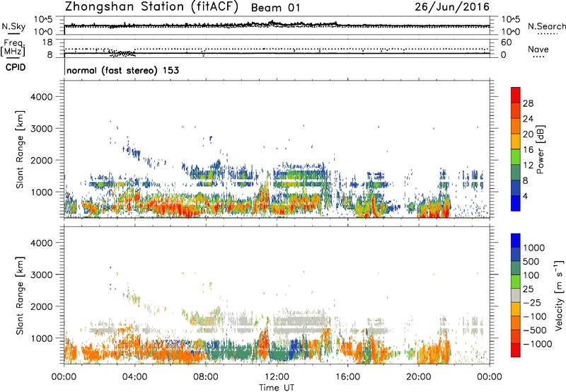Click the blue bottom of the power colorbar
566x392 pixels.
(x=516, y=203)
